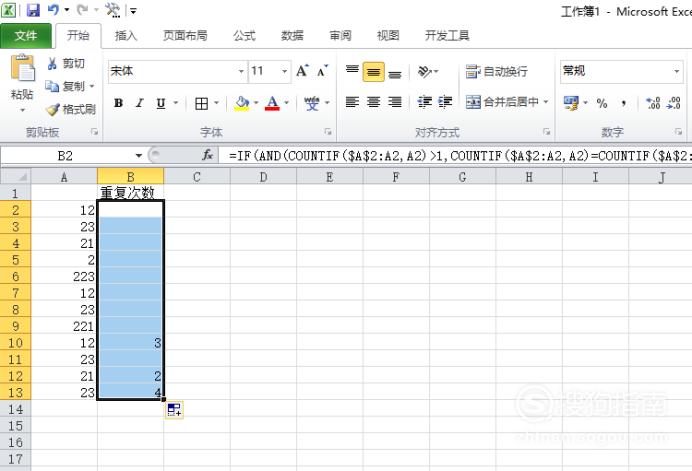Open Number group dialog launcher
The image size is (692, 471).
pyautogui.click(x=678, y=132)
